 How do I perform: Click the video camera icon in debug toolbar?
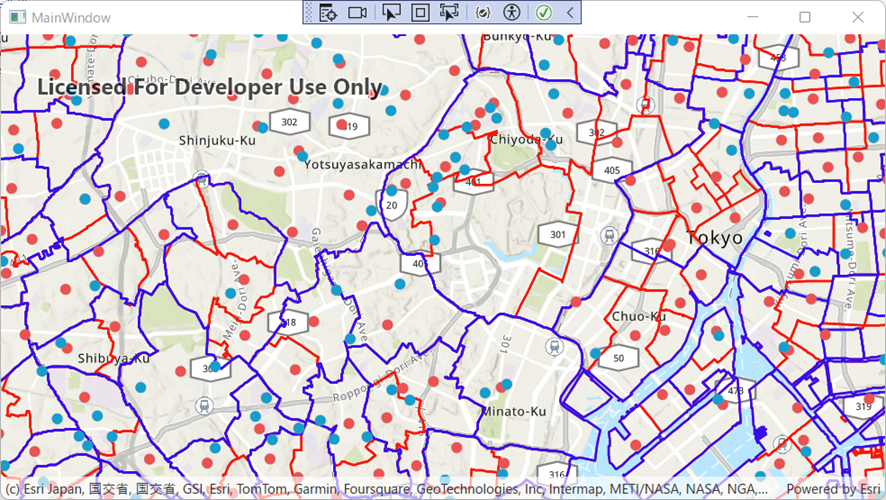pyautogui.click(x=357, y=12)
